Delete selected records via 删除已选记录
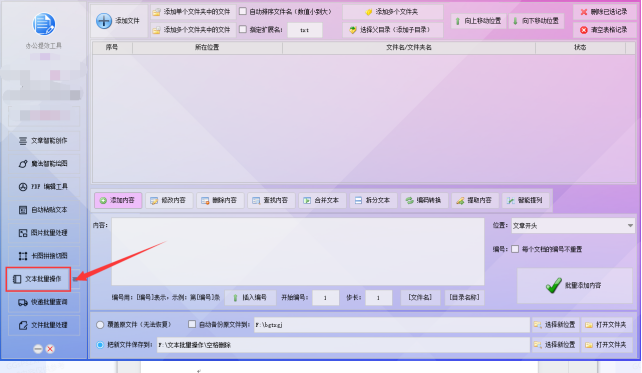This screenshot has height=373, width=642. click(x=604, y=12)
